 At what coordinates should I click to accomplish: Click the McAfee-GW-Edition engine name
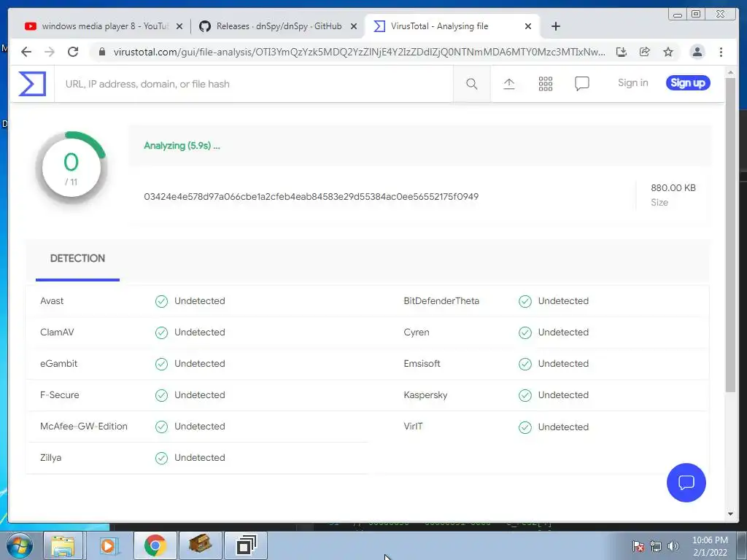84,427
